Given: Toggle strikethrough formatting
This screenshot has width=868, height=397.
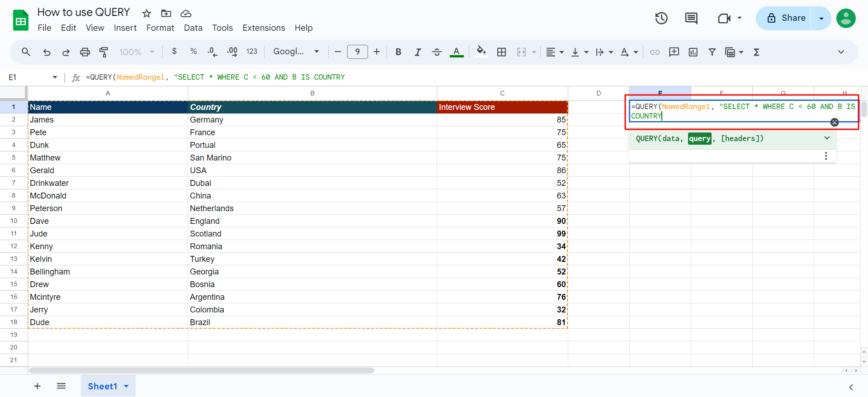Looking at the screenshot, I should point(437,52).
